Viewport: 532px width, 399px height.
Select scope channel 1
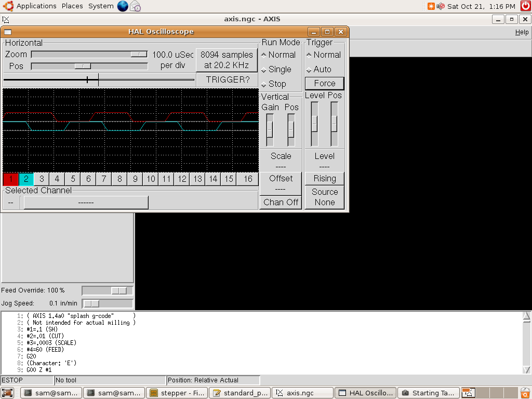pos(10,179)
